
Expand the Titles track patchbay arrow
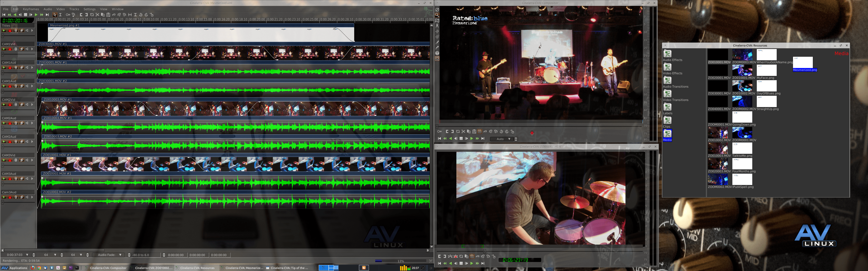(x=32, y=30)
